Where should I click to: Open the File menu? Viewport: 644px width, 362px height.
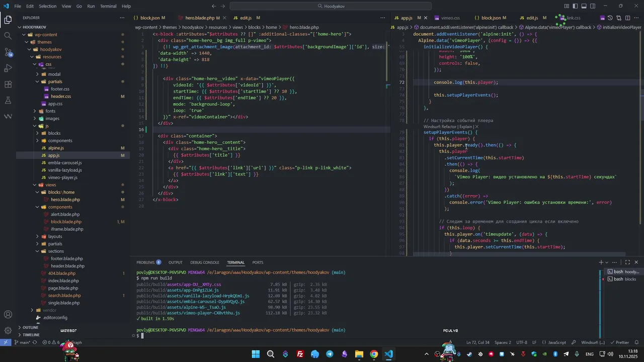tap(18, 6)
